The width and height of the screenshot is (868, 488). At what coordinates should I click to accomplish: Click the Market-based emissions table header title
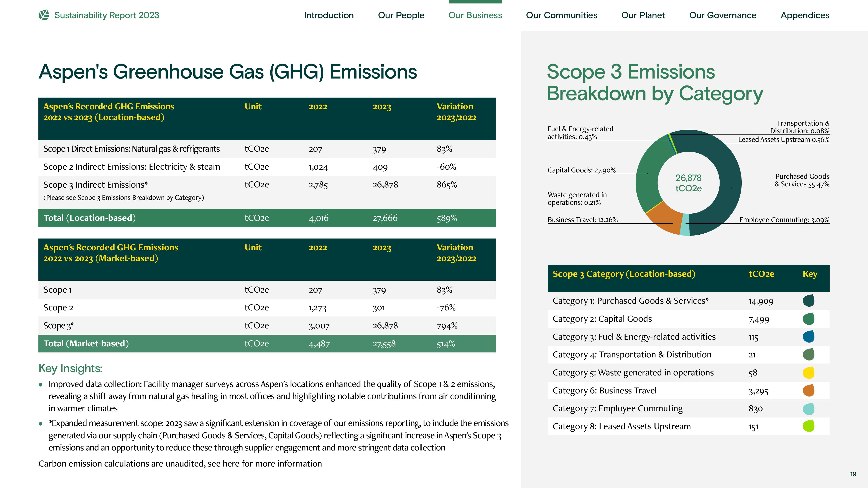(110, 253)
